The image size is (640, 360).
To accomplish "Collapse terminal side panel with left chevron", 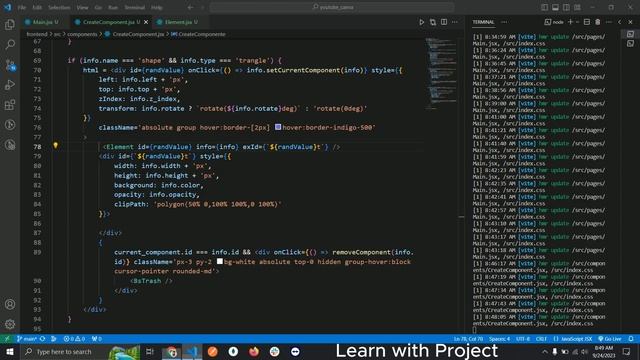I will pyautogui.click(x=620, y=22).
